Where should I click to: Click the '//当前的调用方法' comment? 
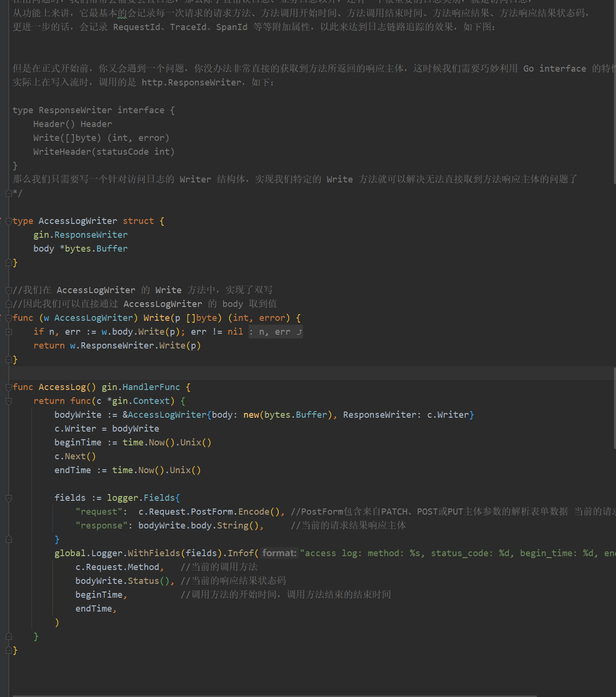click(219, 567)
